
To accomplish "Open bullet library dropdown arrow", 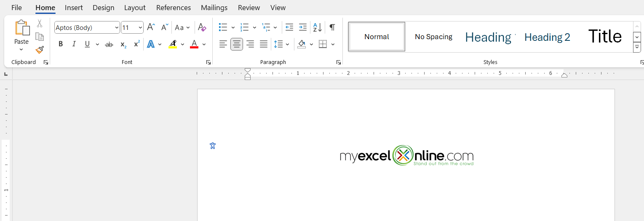I will [x=233, y=27].
